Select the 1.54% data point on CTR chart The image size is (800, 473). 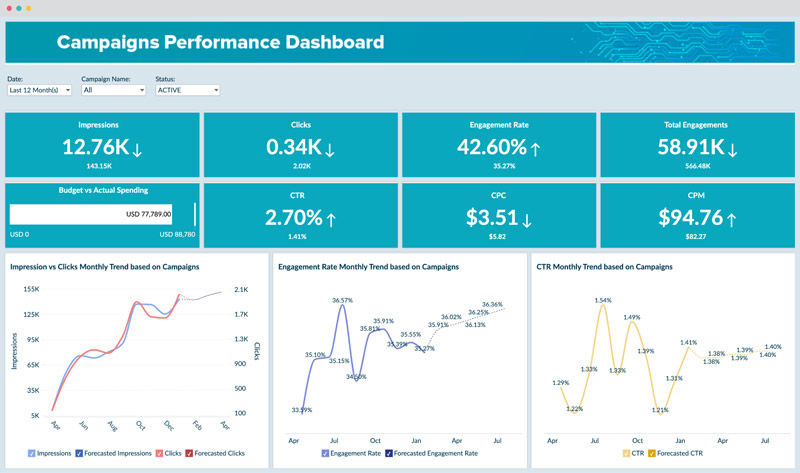click(x=602, y=304)
